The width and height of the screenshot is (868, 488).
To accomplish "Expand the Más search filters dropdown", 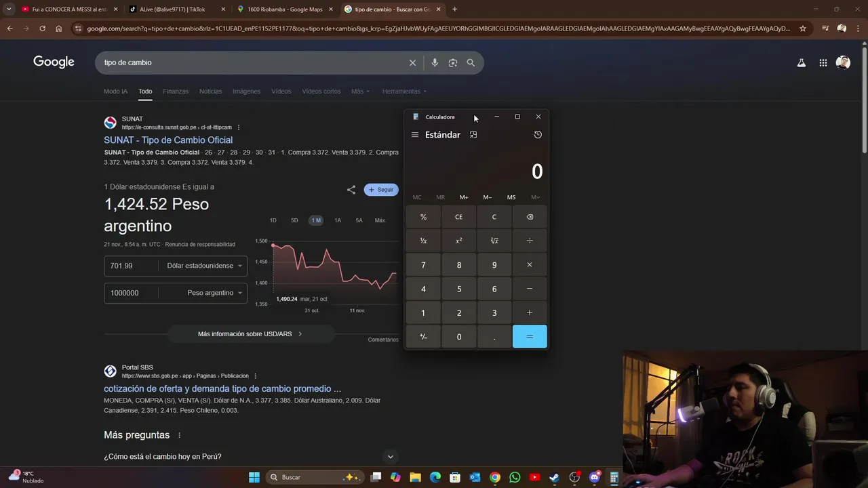I will 360,91.
